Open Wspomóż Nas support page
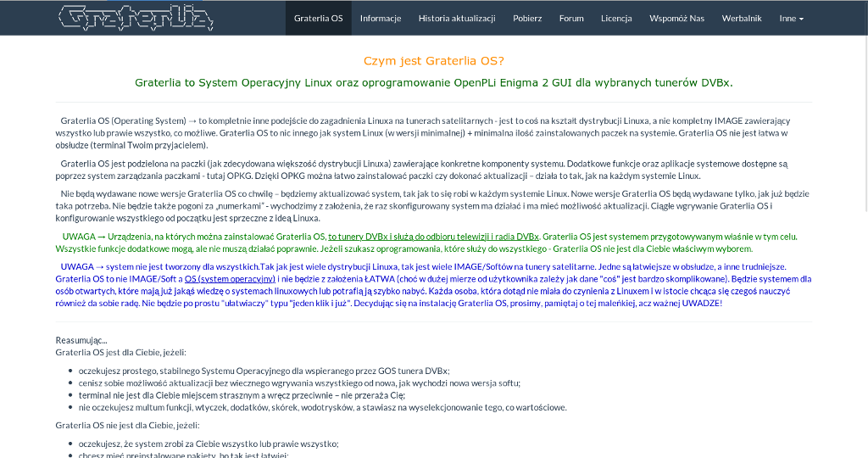 pyautogui.click(x=676, y=19)
